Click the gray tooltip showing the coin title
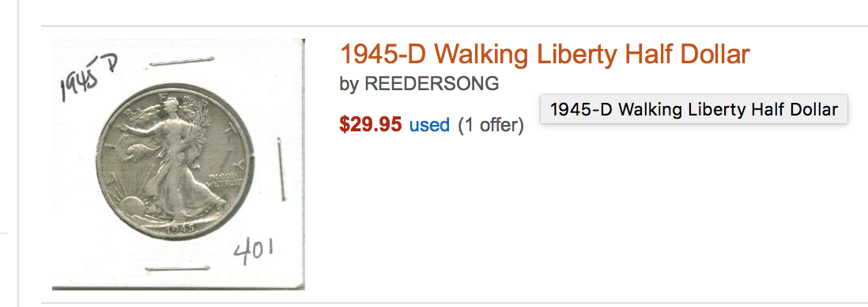Image resolution: width=868 pixels, height=307 pixels. 693,109
